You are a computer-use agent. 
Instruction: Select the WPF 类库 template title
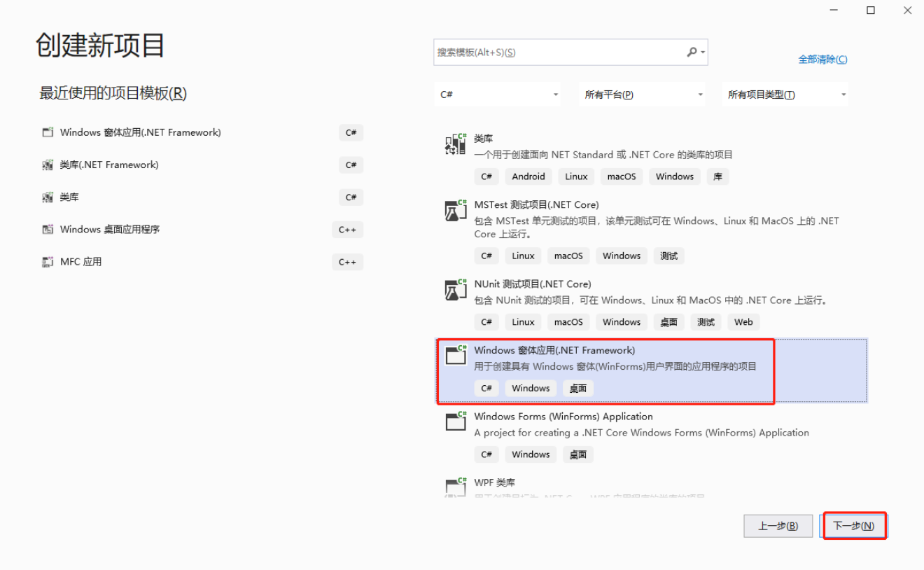click(x=494, y=482)
